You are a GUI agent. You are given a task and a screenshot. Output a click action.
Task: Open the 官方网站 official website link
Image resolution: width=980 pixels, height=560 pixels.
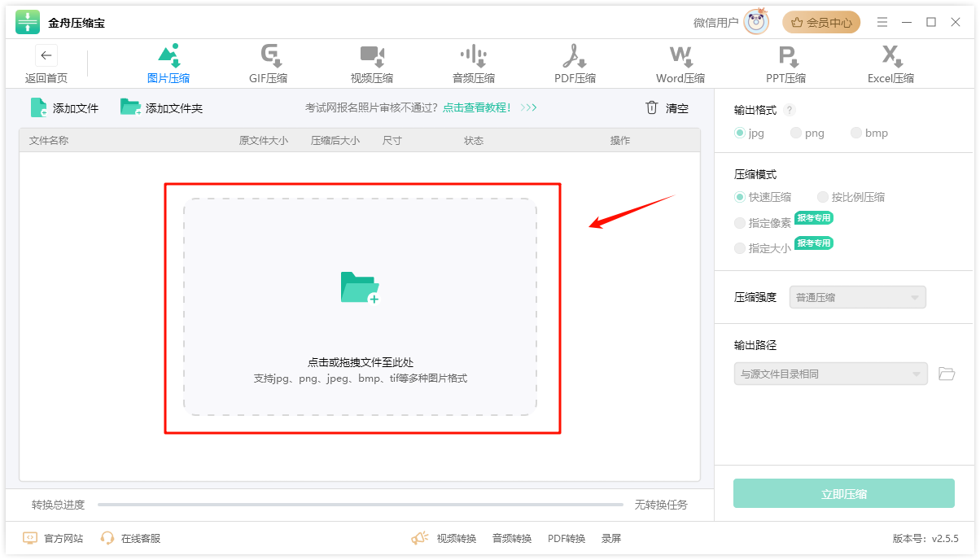(53, 538)
